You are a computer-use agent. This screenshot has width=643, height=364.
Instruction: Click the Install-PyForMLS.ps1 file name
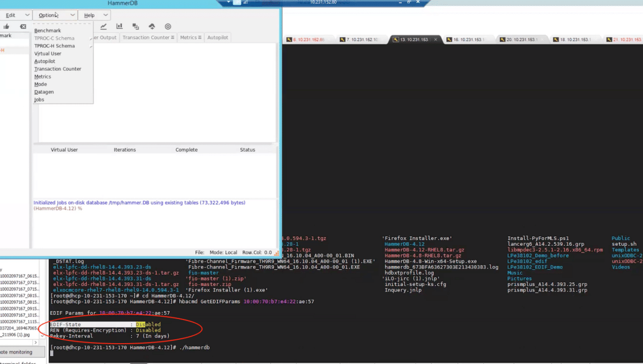click(x=538, y=238)
